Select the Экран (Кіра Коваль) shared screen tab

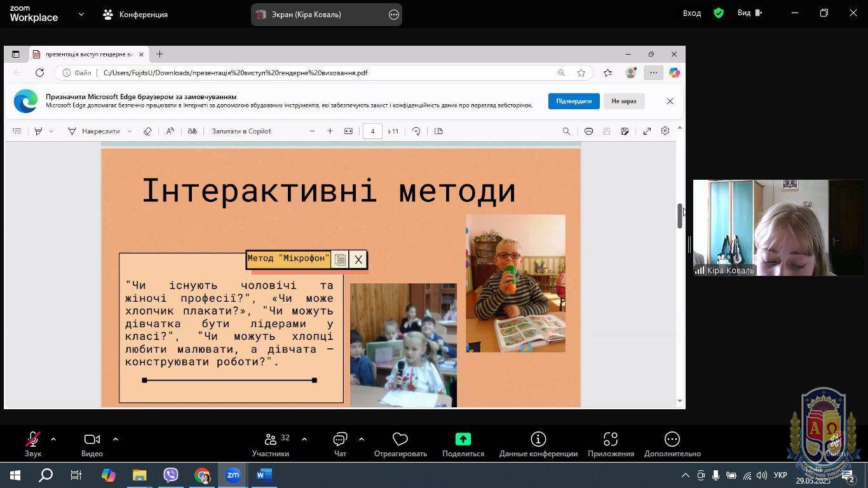pyautogui.click(x=306, y=14)
